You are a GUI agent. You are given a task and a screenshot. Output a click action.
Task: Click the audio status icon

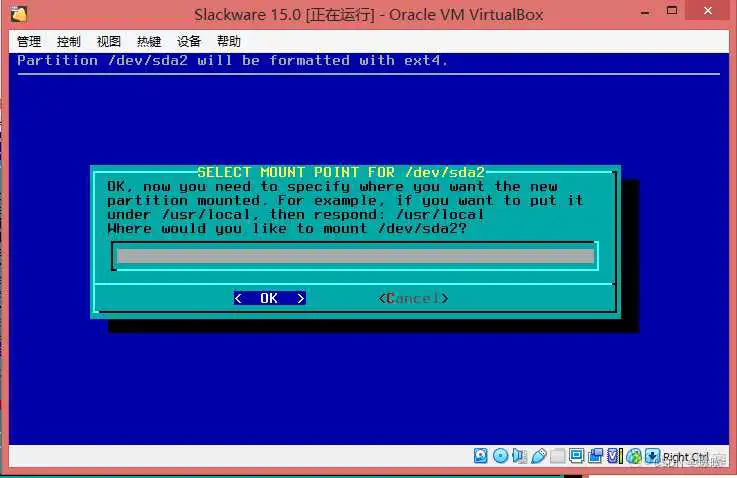519,457
